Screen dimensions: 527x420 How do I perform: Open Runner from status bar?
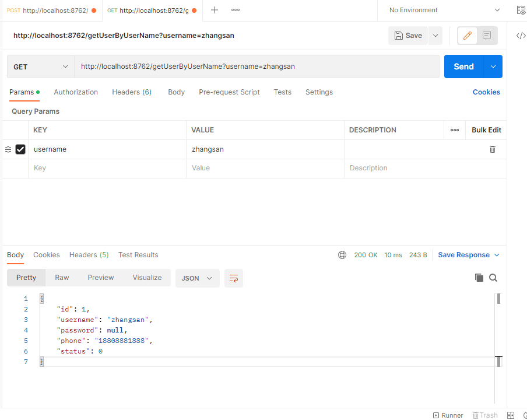pyautogui.click(x=448, y=415)
